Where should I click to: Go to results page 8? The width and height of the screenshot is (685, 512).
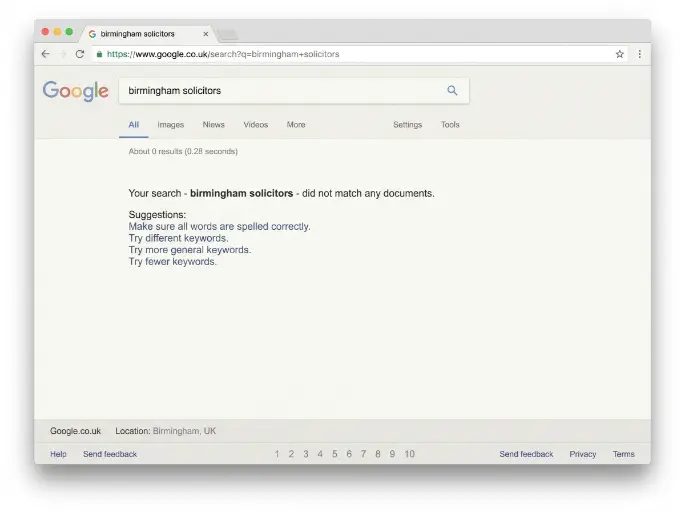pyautogui.click(x=378, y=454)
